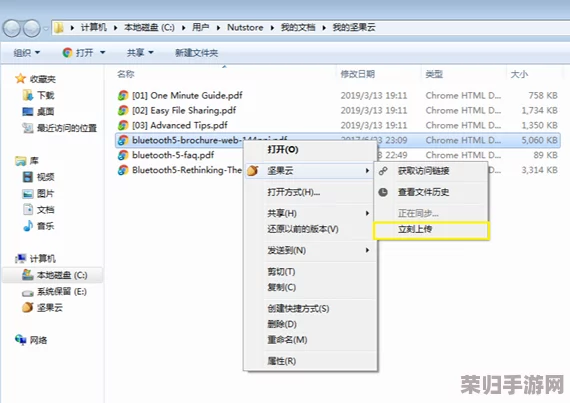570x403 pixels.
Task: Click 查看文件历史 in Nutstore submenu
Action: click(431, 192)
